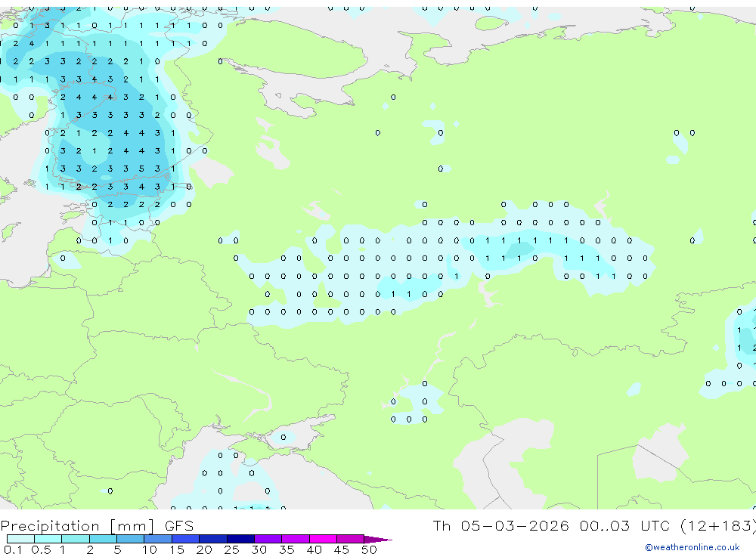
Task: Click the above-50 mm arrow tip of legend
Action: pyautogui.click(x=378, y=539)
